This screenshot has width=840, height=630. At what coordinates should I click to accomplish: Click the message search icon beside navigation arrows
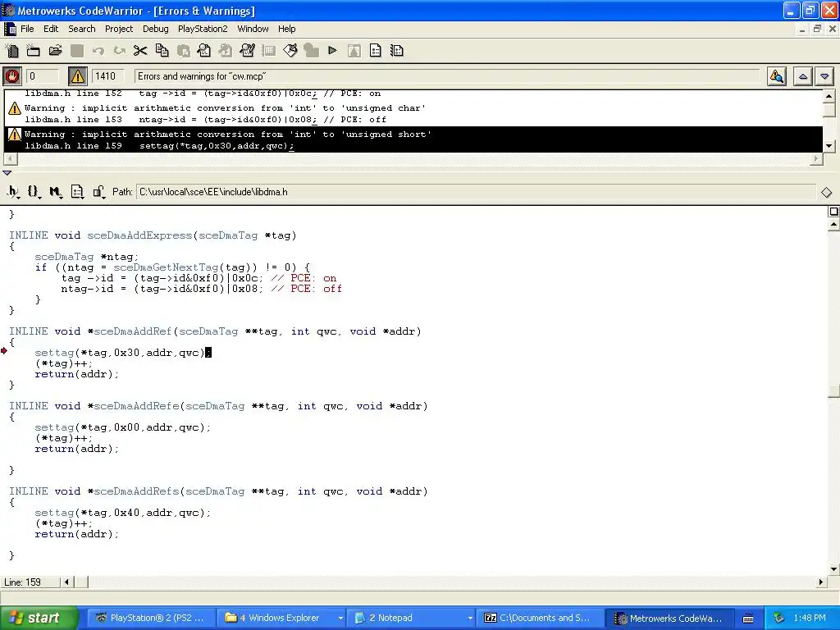(776, 76)
